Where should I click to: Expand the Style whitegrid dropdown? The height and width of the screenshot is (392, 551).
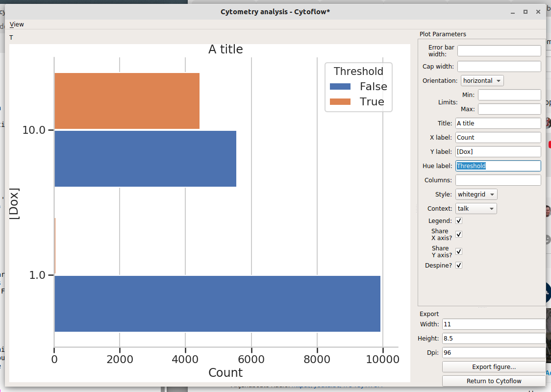click(476, 194)
